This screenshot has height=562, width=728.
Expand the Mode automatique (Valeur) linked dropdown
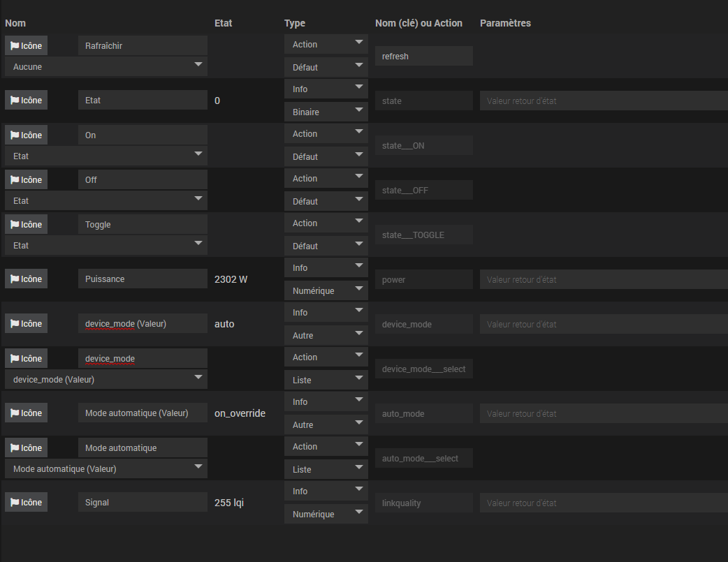[105, 469]
